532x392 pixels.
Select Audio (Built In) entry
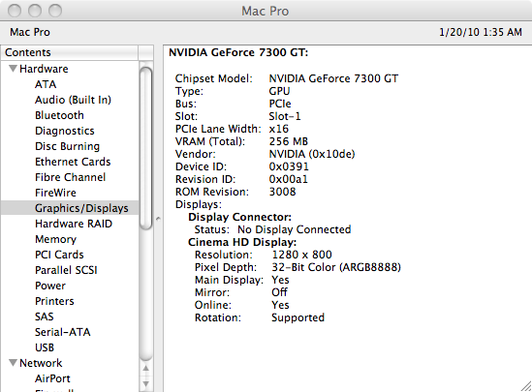(x=73, y=100)
